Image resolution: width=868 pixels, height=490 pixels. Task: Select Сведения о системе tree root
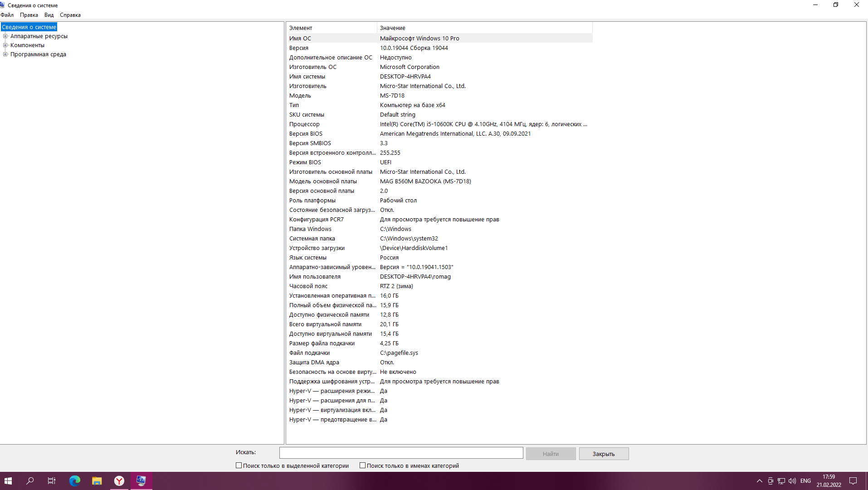coord(29,27)
